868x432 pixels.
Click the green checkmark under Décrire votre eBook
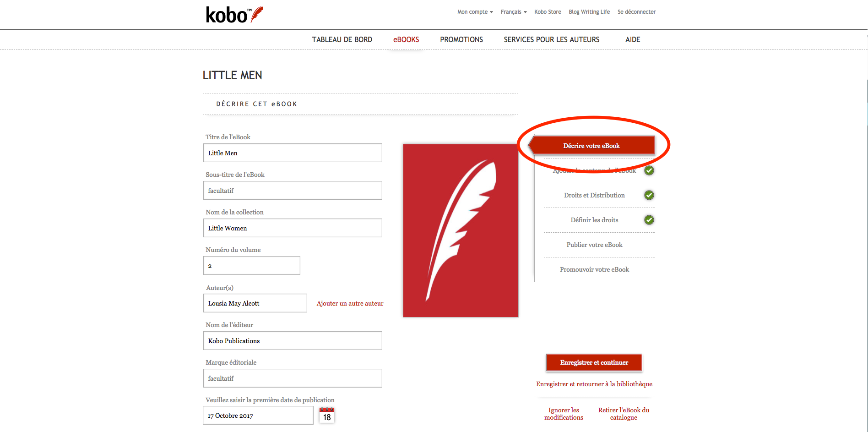tap(649, 170)
